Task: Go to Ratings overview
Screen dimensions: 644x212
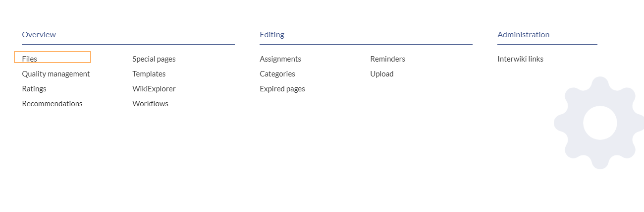Action: pos(34,88)
